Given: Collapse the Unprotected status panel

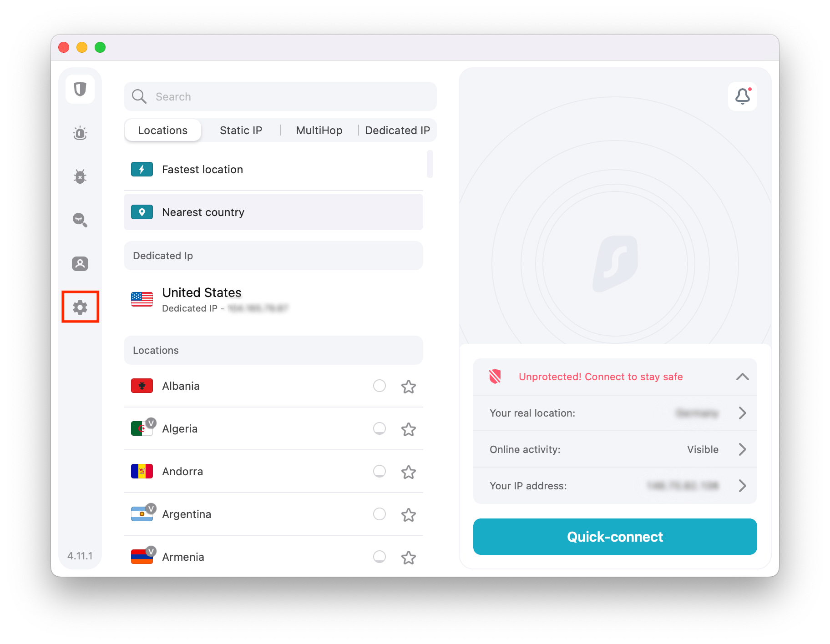Looking at the screenshot, I should pos(743,377).
